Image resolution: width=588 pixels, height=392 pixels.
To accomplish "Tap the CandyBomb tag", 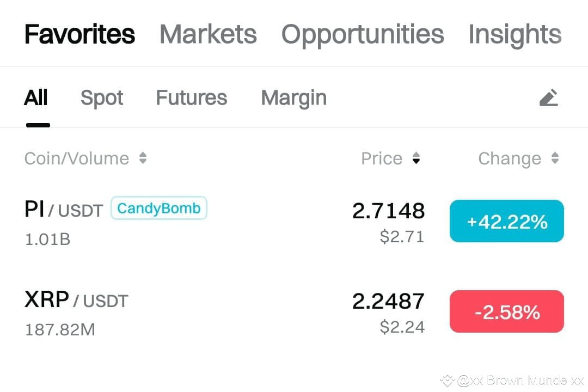I will 158,208.
